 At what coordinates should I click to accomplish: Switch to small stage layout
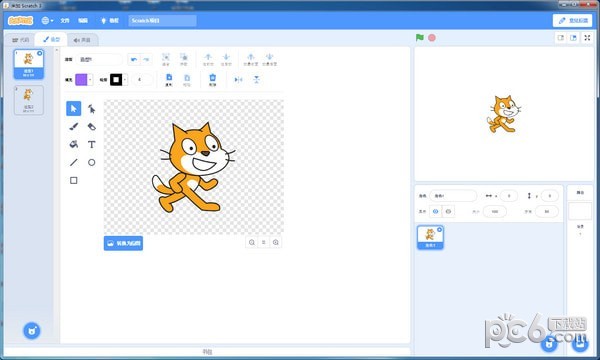(x=561, y=37)
